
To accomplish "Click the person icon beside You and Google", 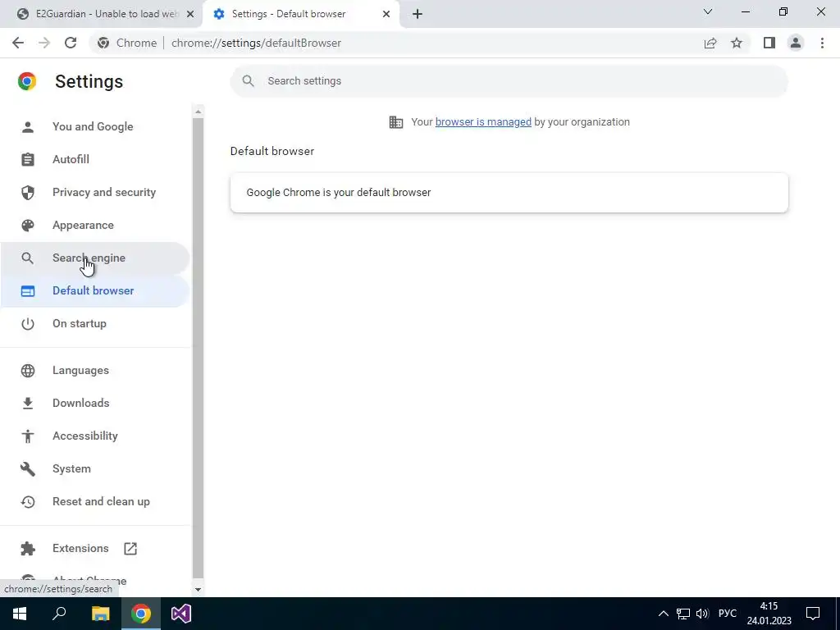I will click(28, 127).
